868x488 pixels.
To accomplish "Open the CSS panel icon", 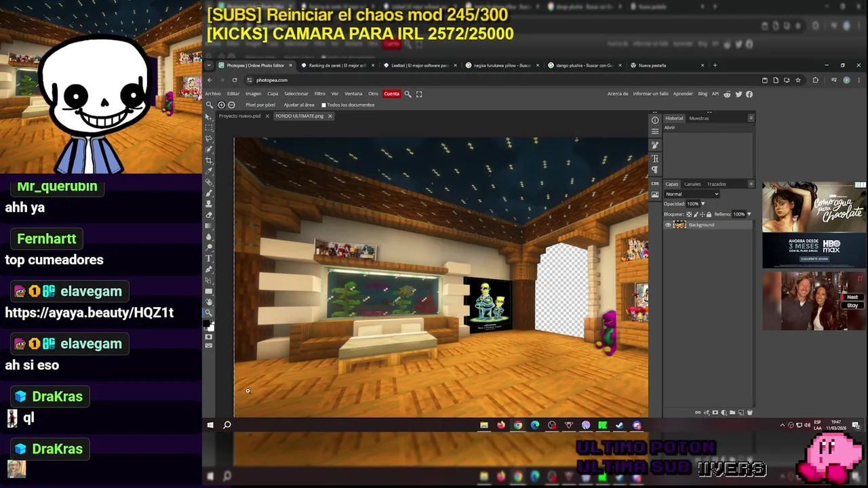I will coord(655,184).
